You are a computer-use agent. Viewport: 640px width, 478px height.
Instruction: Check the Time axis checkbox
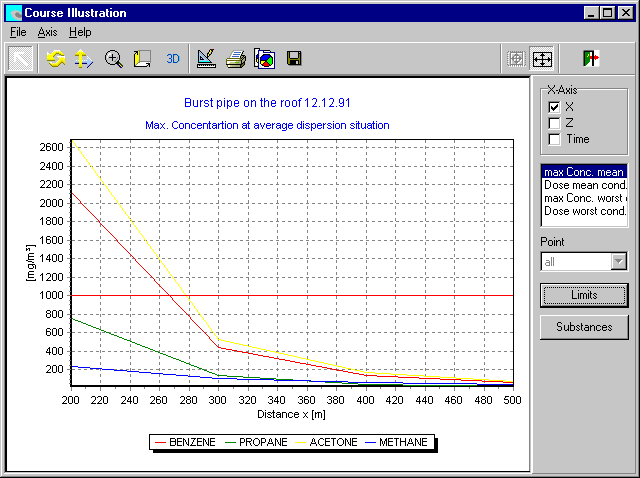click(x=554, y=139)
